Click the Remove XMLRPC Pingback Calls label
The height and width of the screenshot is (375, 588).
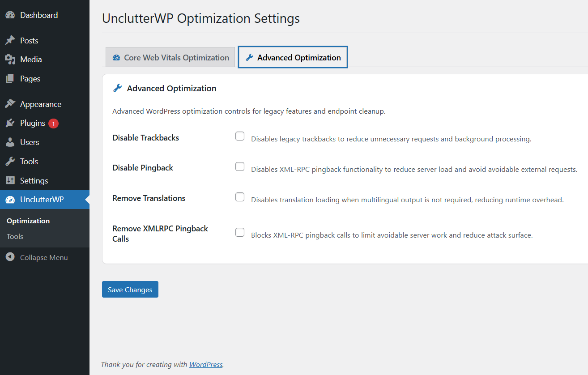pyautogui.click(x=160, y=234)
